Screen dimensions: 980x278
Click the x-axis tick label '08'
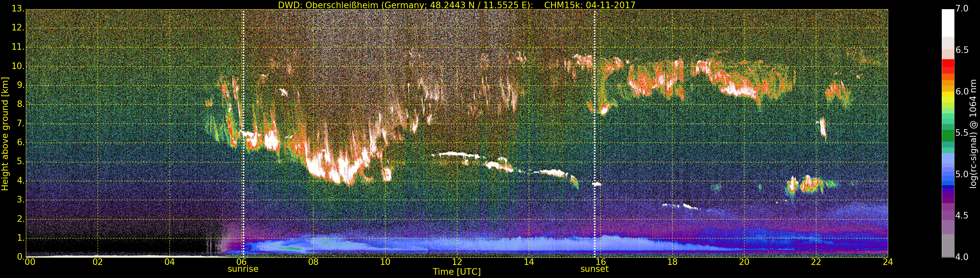pyautogui.click(x=314, y=262)
